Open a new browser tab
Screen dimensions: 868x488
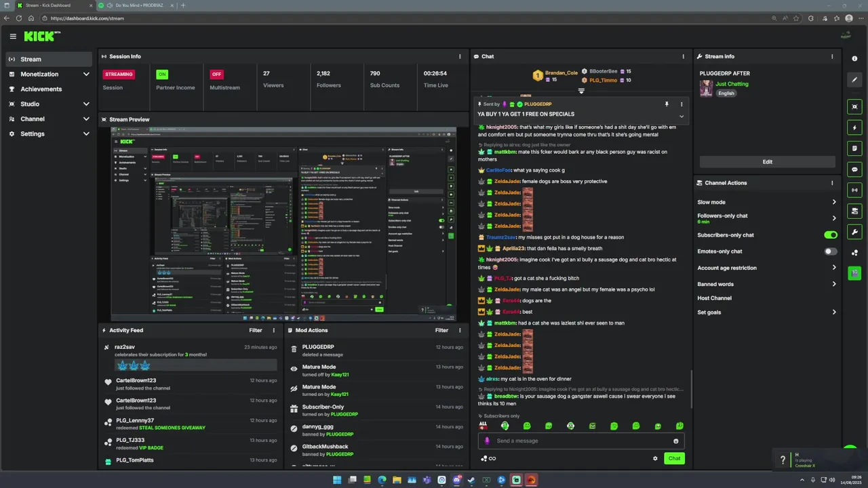(183, 5)
